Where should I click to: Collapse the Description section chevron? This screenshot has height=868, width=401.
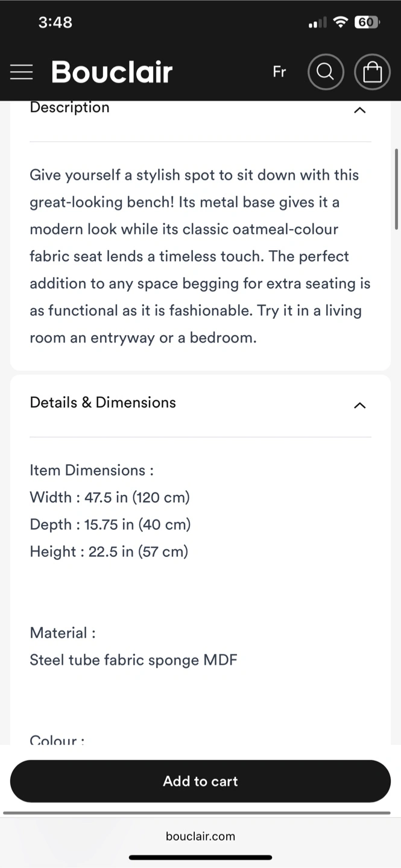[x=359, y=110]
